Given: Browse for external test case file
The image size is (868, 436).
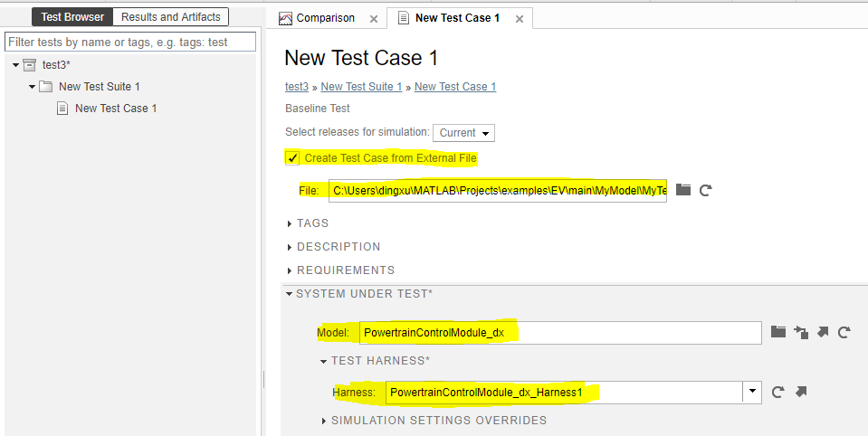Looking at the screenshot, I should coord(683,190).
